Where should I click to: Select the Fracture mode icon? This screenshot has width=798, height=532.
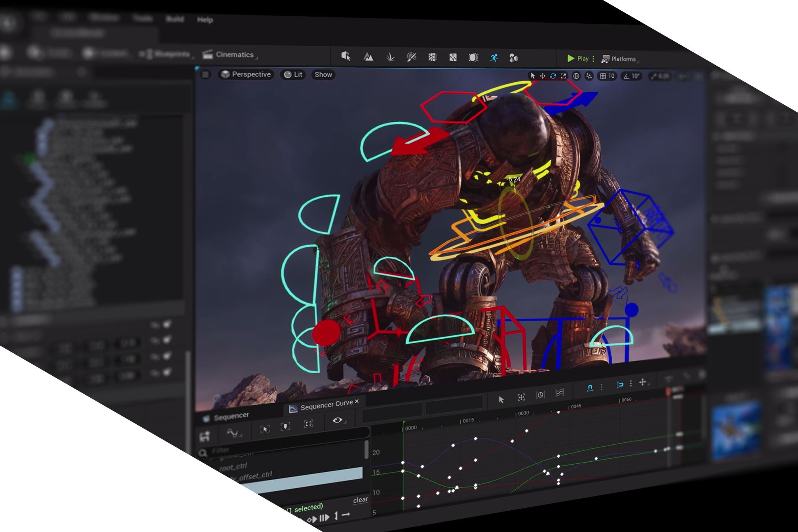pyautogui.click(x=433, y=57)
